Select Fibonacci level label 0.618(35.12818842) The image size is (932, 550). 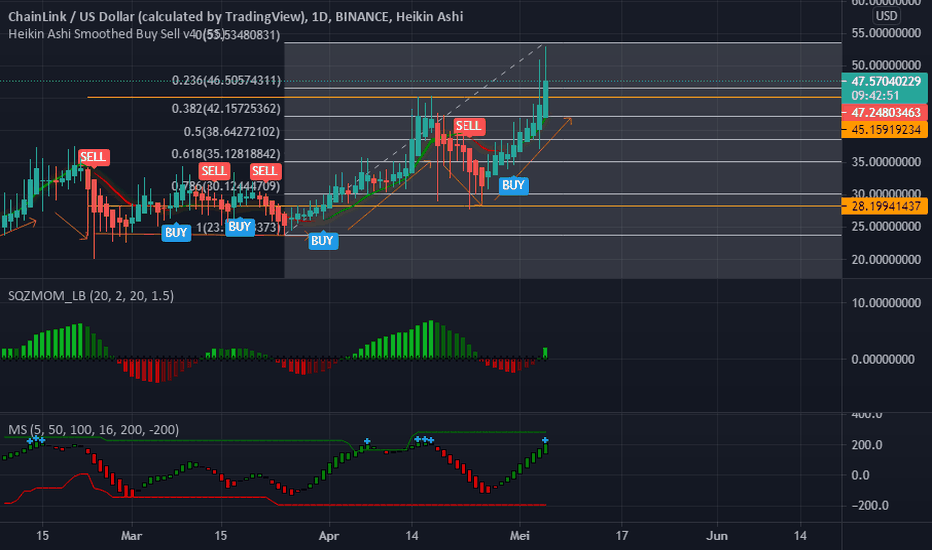pyautogui.click(x=226, y=154)
